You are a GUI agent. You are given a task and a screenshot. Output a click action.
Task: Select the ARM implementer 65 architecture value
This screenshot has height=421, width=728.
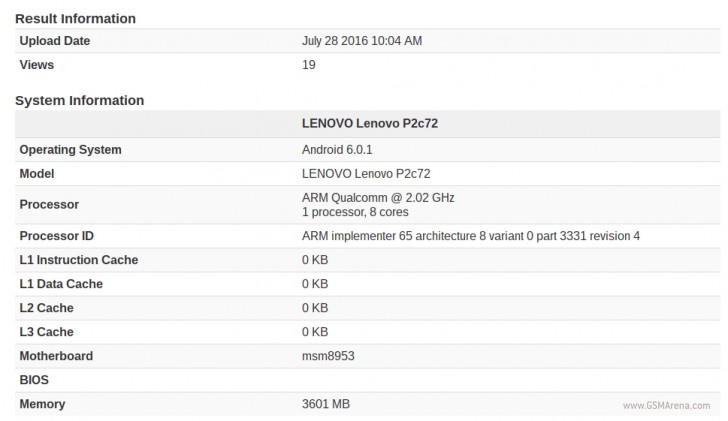tap(470, 236)
